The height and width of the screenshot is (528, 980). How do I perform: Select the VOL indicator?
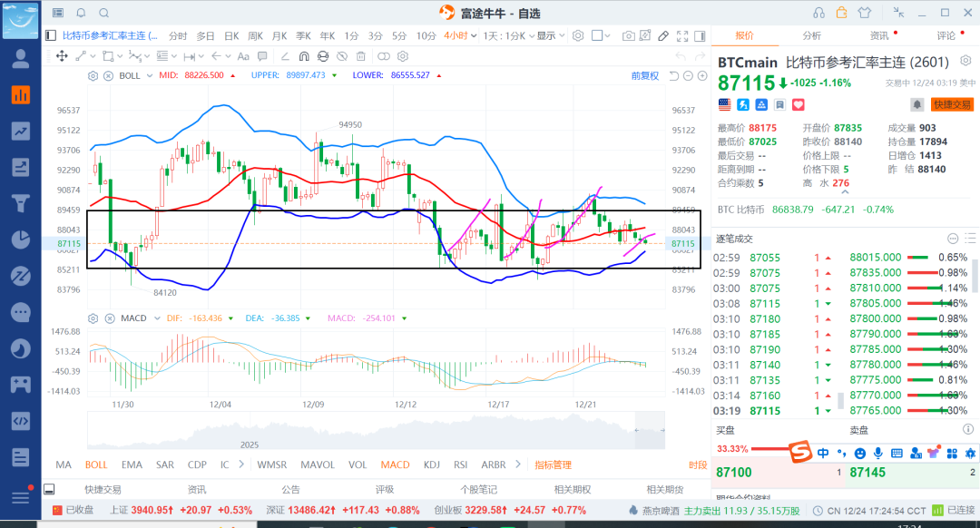[x=358, y=464]
